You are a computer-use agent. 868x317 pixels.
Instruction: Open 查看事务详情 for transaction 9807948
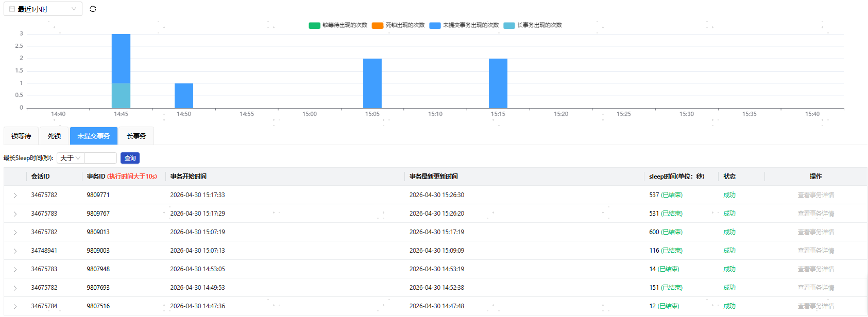click(x=816, y=269)
